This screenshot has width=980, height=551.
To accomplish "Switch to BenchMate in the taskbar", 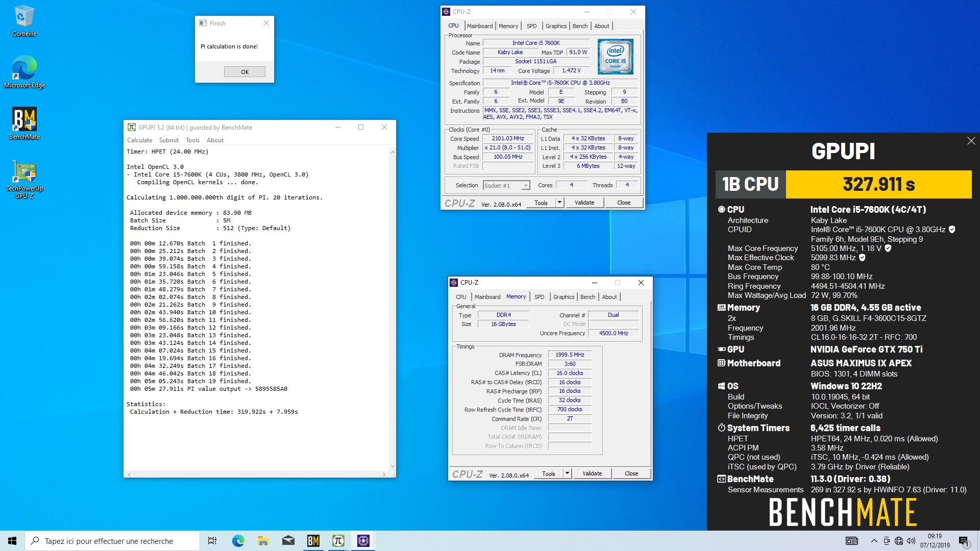I will pos(313,541).
